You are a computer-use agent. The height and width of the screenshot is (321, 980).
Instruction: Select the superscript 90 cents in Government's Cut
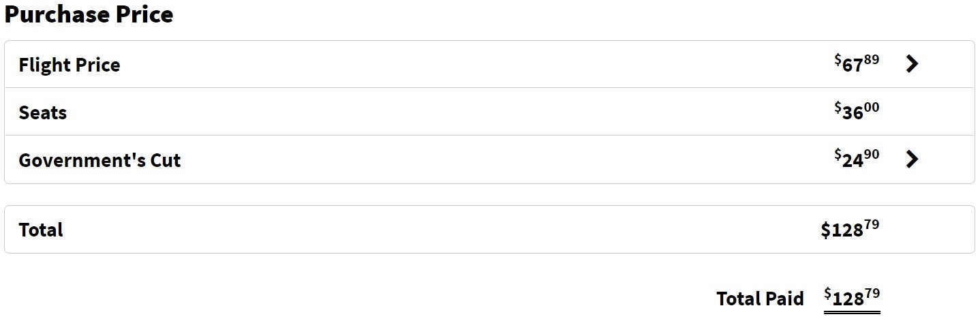872,155
